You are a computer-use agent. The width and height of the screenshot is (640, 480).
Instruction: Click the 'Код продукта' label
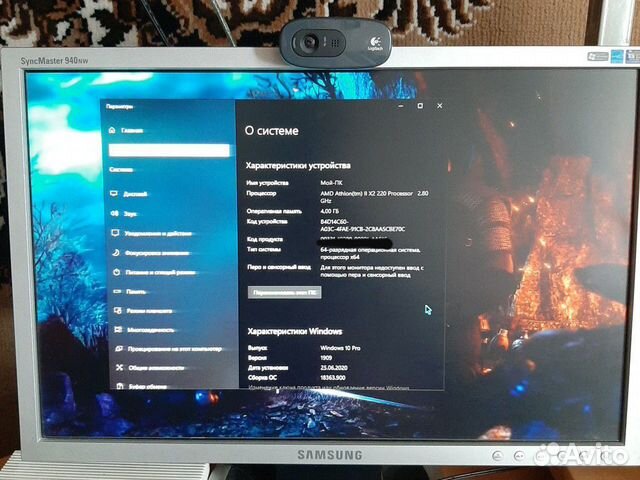(x=265, y=239)
